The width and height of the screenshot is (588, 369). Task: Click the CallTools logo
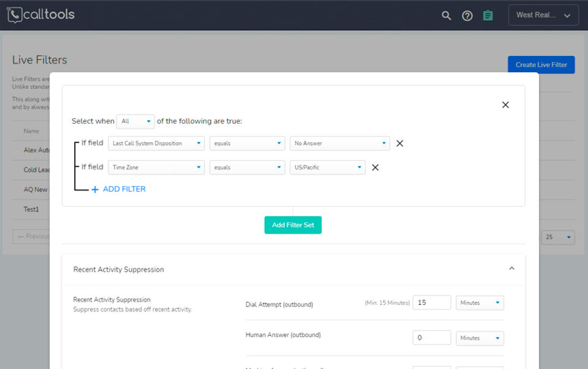pos(40,15)
